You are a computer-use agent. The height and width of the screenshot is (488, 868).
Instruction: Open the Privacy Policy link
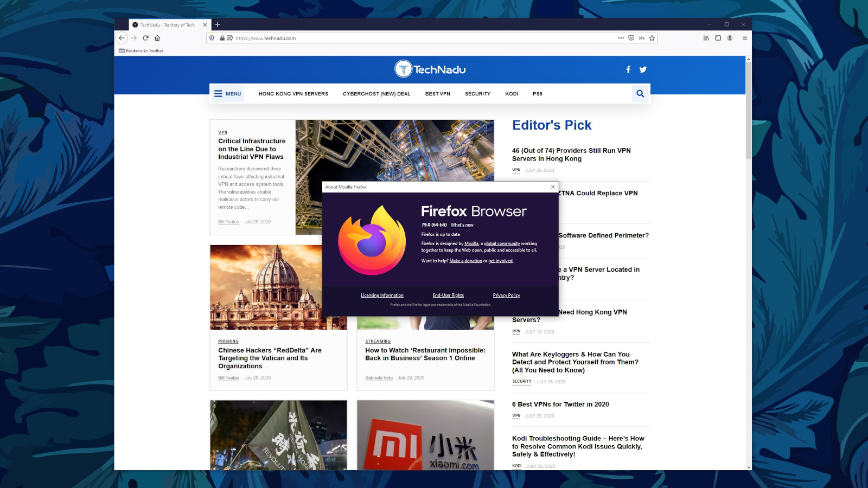pyautogui.click(x=506, y=296)
